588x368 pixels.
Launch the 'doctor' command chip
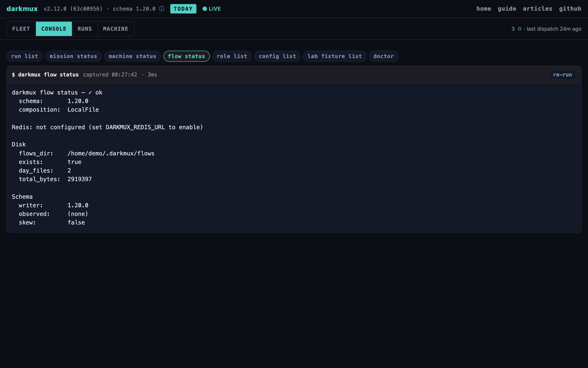(384, 56)
